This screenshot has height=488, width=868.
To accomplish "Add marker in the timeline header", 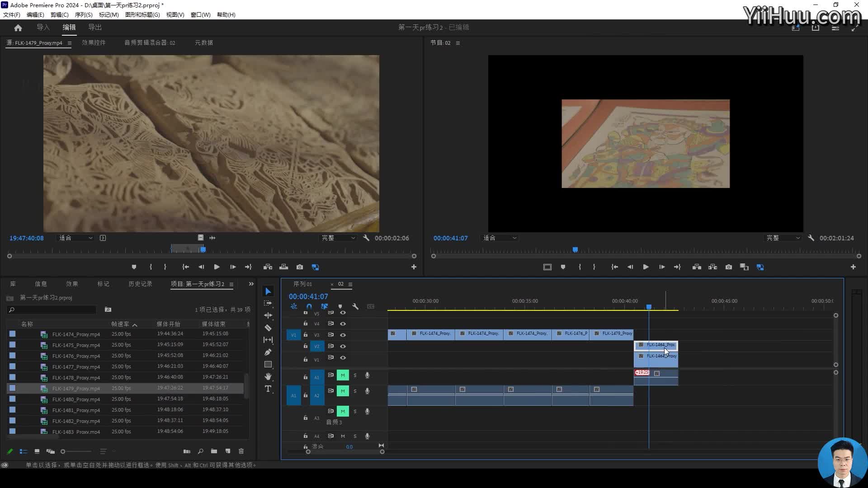I will pyautogui.click(x=340, y=306).
